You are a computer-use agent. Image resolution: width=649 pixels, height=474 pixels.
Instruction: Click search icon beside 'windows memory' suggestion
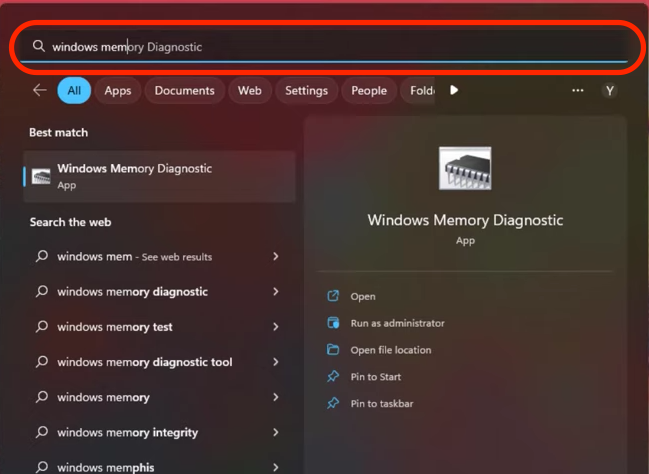[x=42, y=397]
